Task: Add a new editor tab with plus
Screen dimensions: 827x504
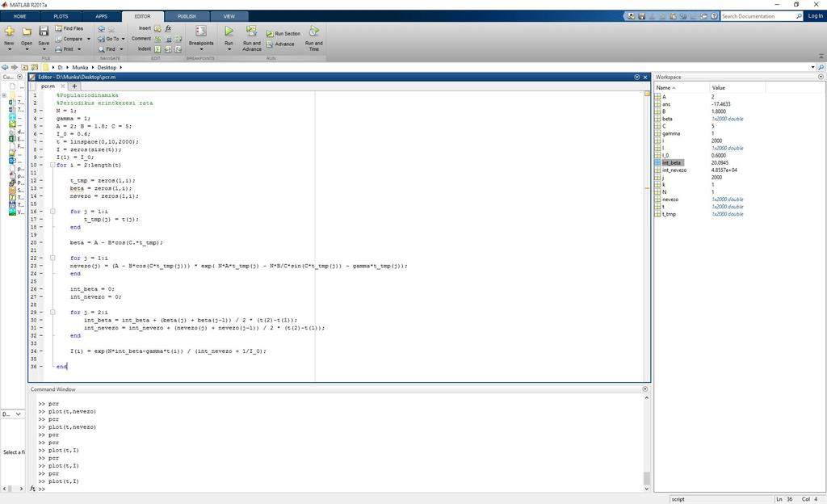Action: tap(74, 86)
